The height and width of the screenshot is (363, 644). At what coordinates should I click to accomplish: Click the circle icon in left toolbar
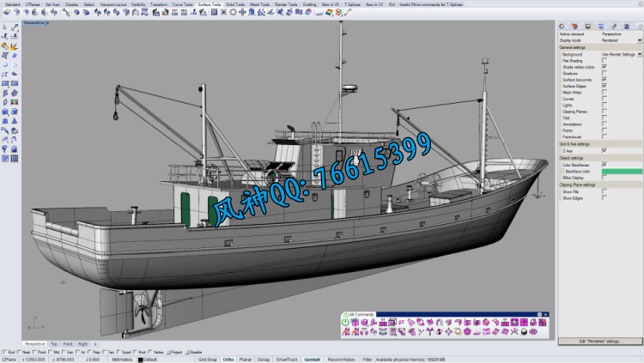tap(5, 65)
